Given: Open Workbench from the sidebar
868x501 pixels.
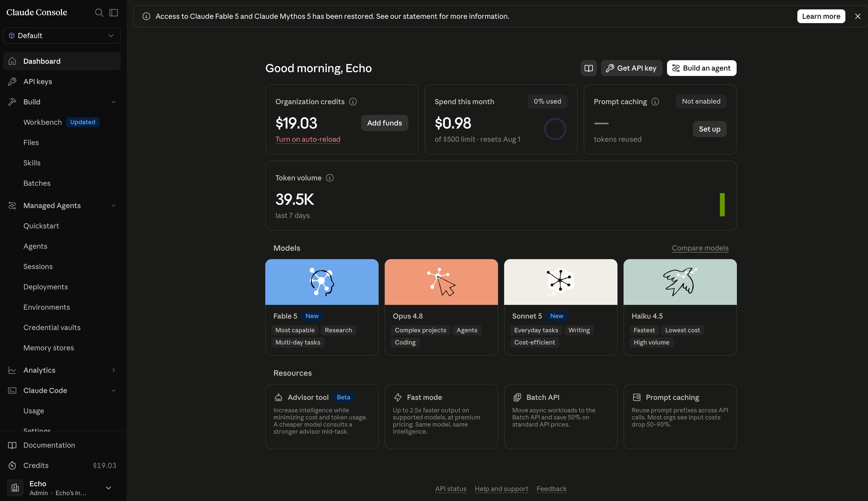Looking at the screenshot, I should click(x=43, y=122).
